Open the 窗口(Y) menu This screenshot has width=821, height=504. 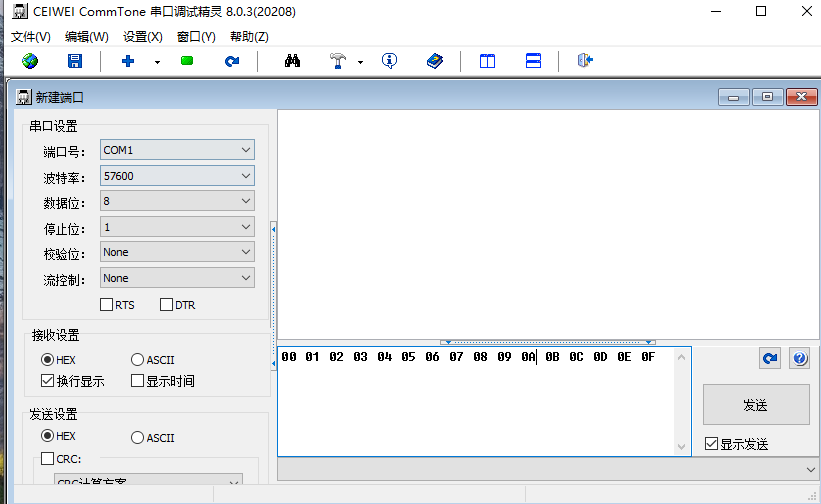click(x=196, y=37)
